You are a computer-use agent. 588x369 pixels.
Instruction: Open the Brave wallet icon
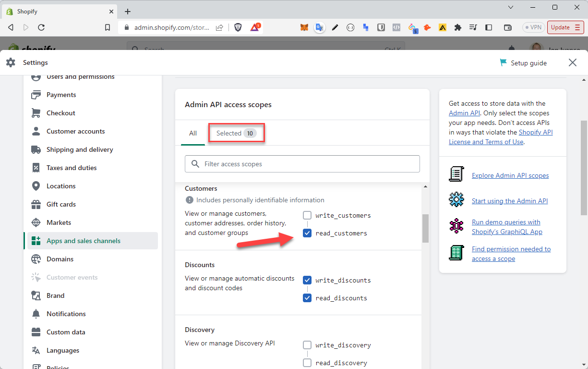pos(508,27)
